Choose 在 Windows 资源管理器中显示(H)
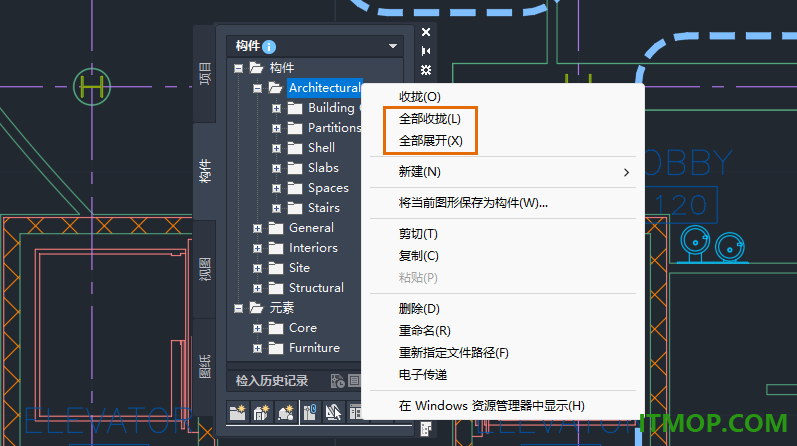Screen dimensions: 797x446 click(x=492, y=406)
